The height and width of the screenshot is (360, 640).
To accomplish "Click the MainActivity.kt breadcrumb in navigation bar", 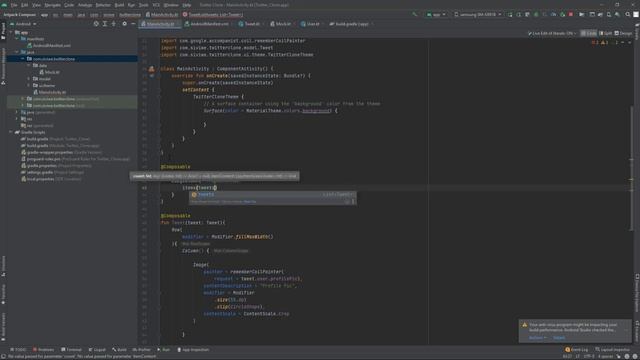I will [162, 15].
